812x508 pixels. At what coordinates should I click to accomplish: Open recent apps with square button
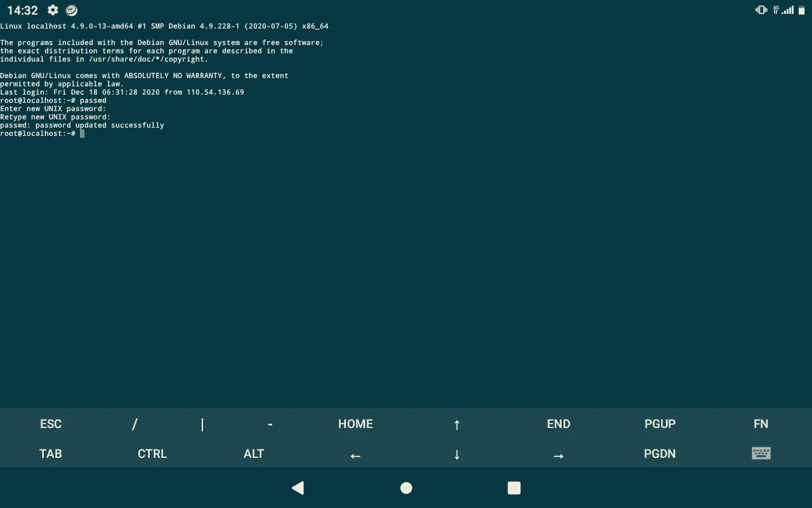click(514, 488)
